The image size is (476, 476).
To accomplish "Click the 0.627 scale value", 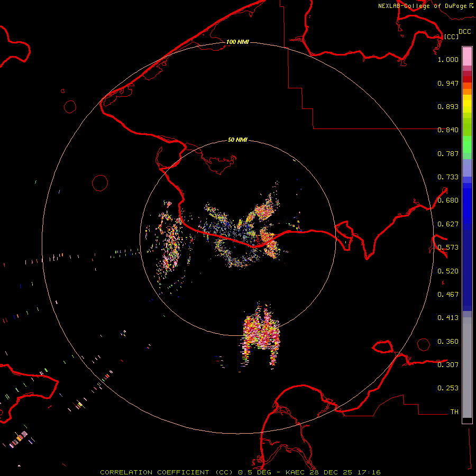I will pos(448,224).
